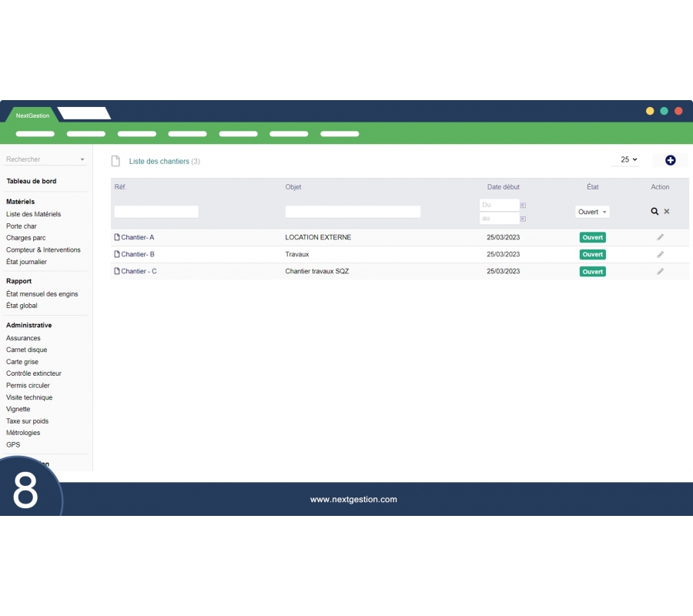The height and width of the screenshot is (616, 693).
Task: Edit Chantier- A with pencil icon
Action: [660, 237]
